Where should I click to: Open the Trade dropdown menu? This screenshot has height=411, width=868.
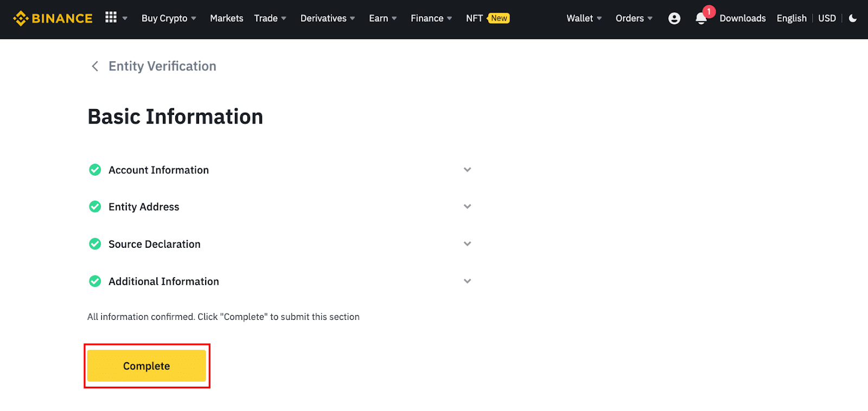[x=270, y=18]
